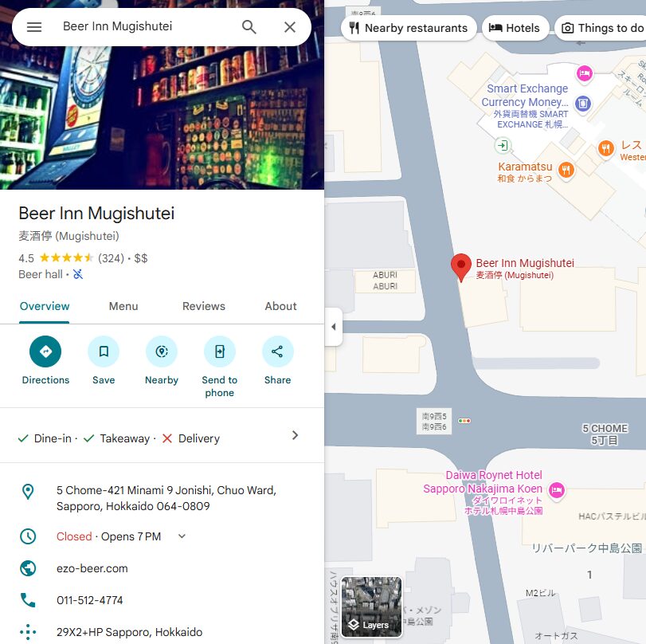Screen dimensions: 646x644
Task: Click the search magnifier icon
Action: point(249,27)
